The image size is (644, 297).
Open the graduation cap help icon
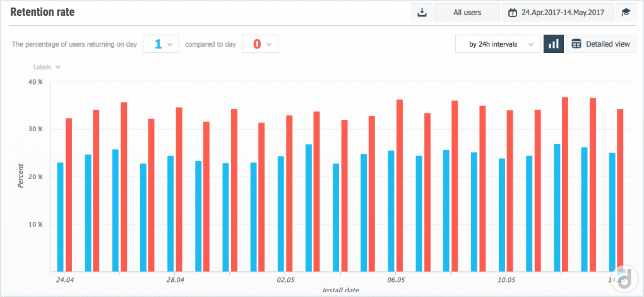[625, 13]
